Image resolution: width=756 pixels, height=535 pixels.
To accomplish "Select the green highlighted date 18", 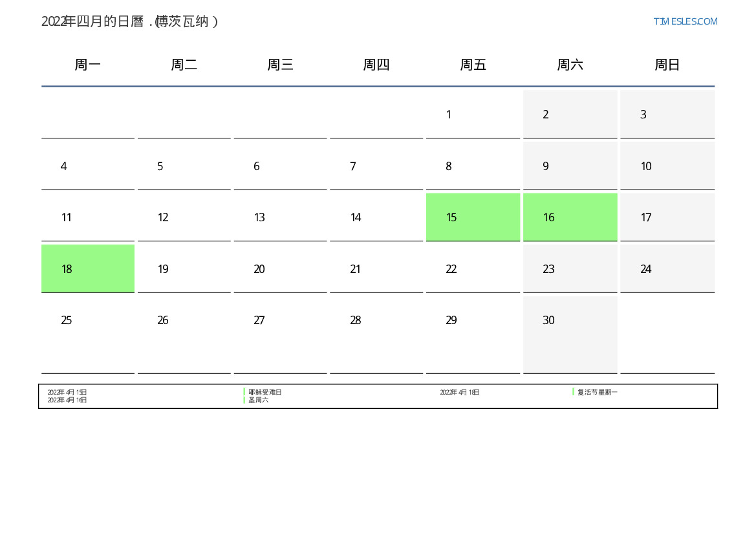I will (x=88, y=268).
